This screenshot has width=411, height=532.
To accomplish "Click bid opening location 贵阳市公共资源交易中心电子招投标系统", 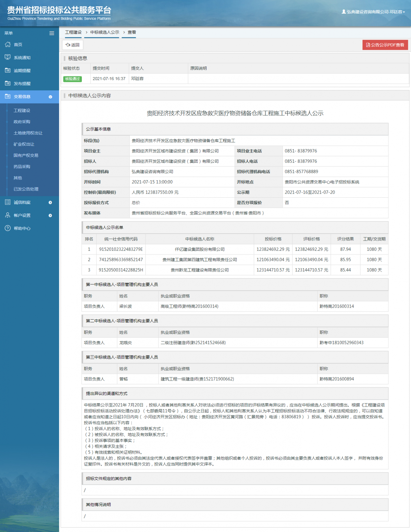I will click(x=322, y=182).
